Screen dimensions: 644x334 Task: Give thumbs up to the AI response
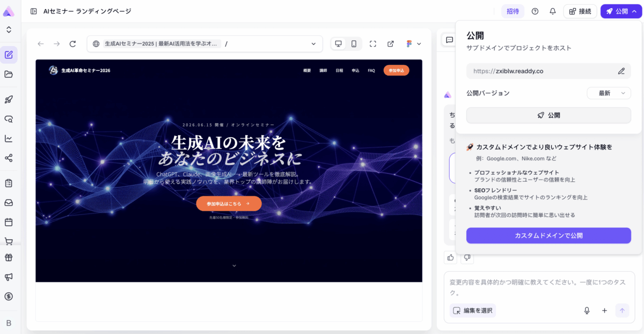pyautogui.click(x=450, y=257)
